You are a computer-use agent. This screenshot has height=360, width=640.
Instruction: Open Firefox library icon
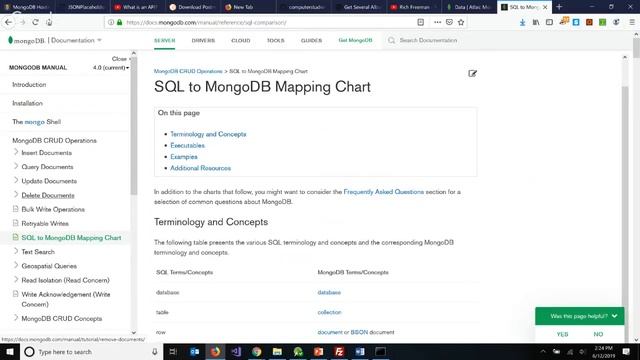pos(536,22)
